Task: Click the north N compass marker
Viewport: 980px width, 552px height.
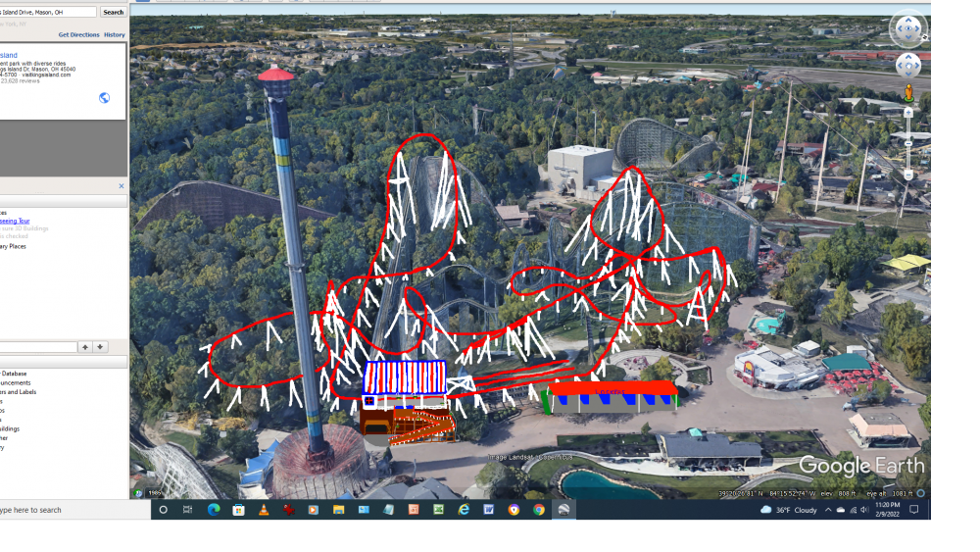Action: [x=924, y=37]
